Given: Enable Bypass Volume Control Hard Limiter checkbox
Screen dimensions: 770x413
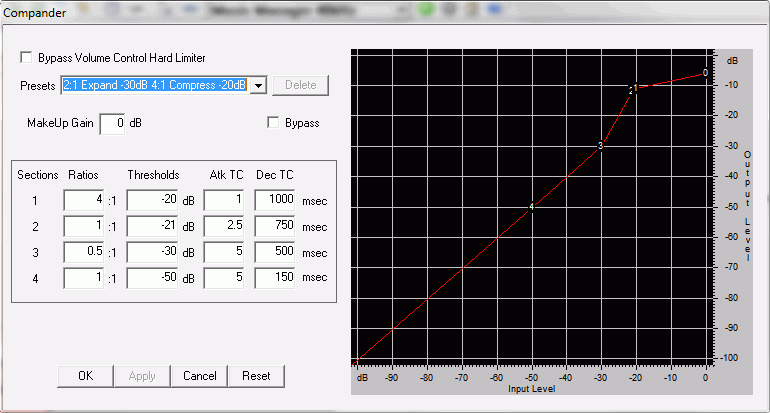Looking at the screenshot, I should 27,57.
